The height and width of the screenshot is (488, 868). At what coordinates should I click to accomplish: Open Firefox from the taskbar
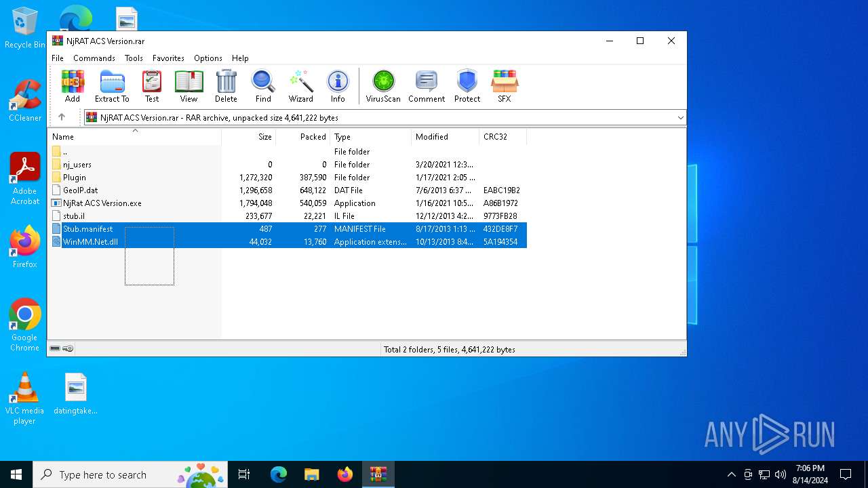(x=344, y=474)
